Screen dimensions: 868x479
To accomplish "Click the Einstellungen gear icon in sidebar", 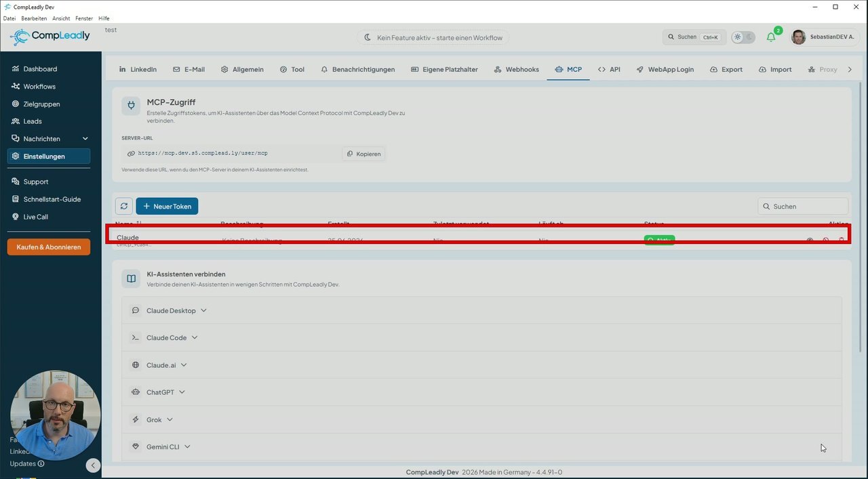I will pyautogui.click(x=16, y=157).
